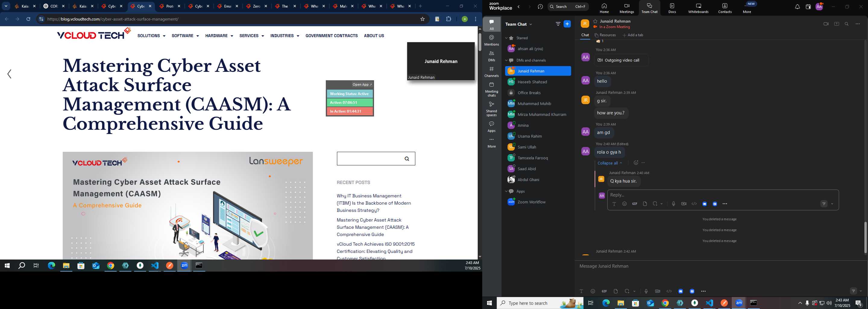Attach a file in main message box
The image size is (868, 309).
[616, 291]
